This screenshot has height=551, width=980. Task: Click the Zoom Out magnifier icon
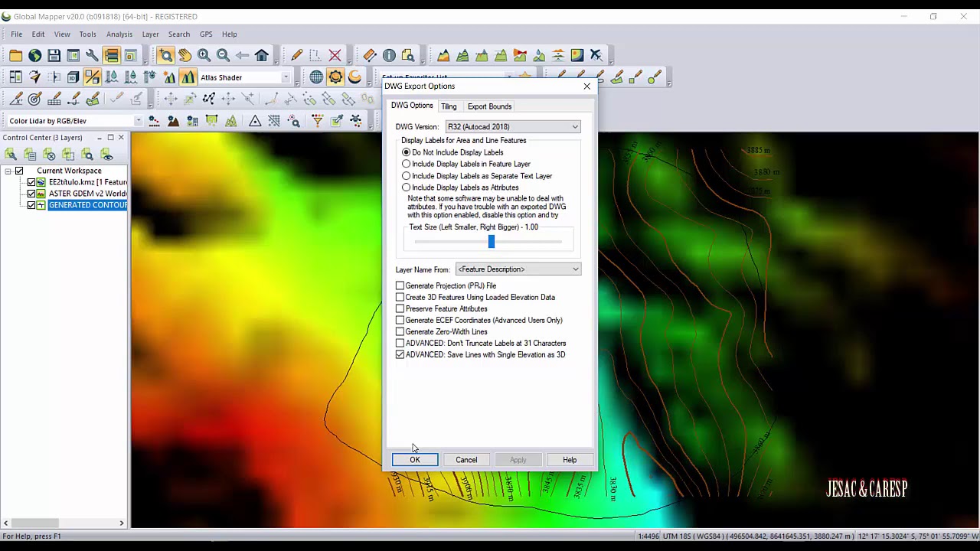224,55
